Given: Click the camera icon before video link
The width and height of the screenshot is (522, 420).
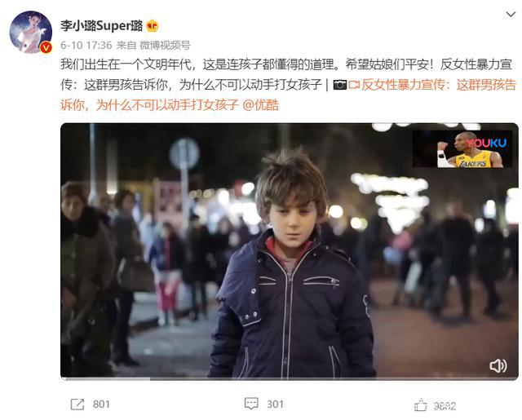Looking at the screenshot, I should coord(340,85).
